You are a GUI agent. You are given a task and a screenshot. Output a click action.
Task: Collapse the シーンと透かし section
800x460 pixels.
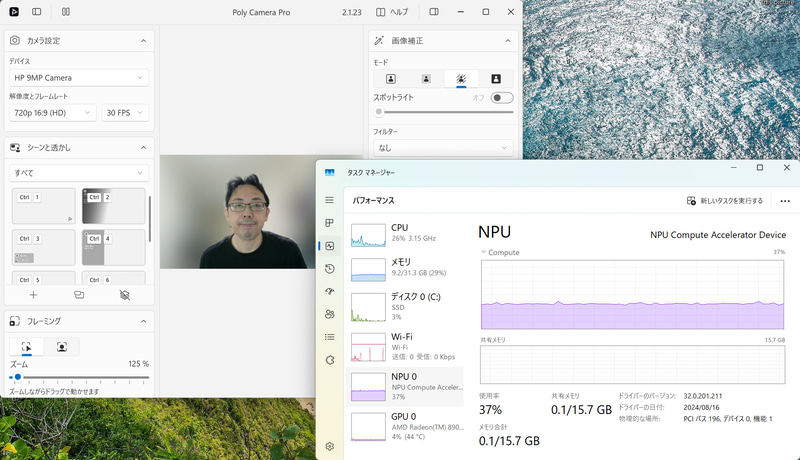(143, 148)
